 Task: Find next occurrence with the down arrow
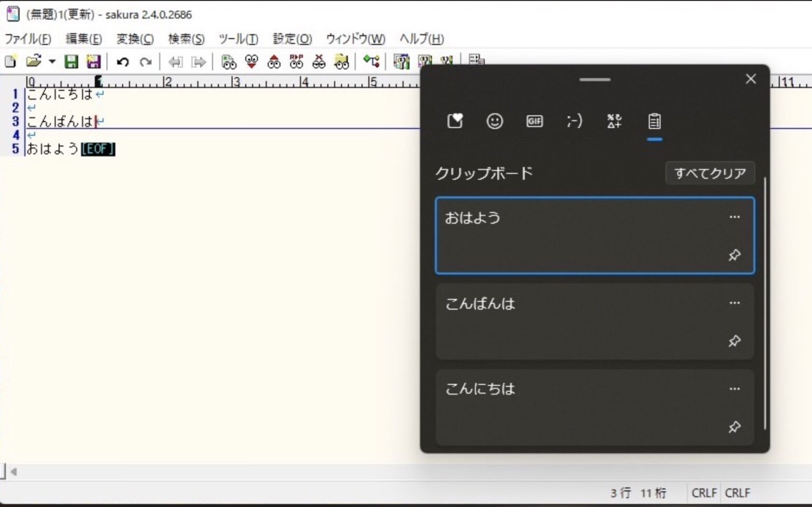[251, 62]
